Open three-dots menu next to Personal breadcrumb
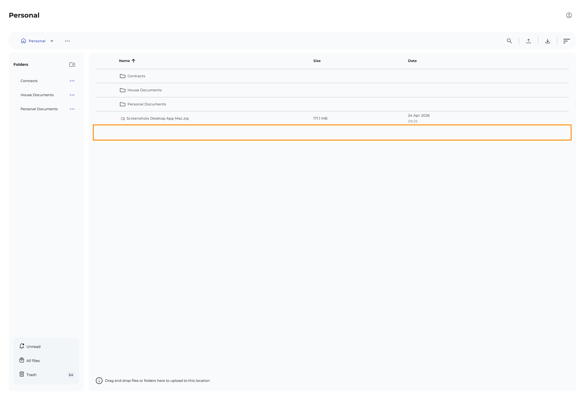This screenshot has height=416, width=584. 67,41
